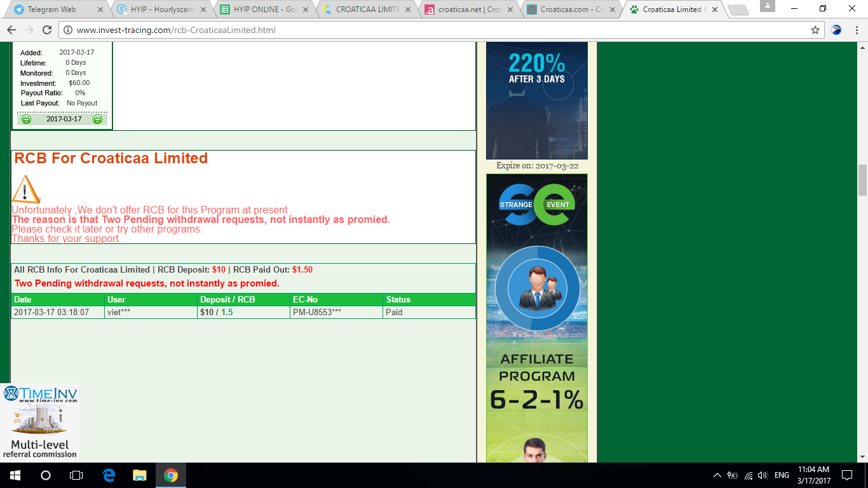Image resolution: width=868 pixels, height=488 pixels.
Task: Open the Action Center notifications icon
Action: tap(847, 475)
